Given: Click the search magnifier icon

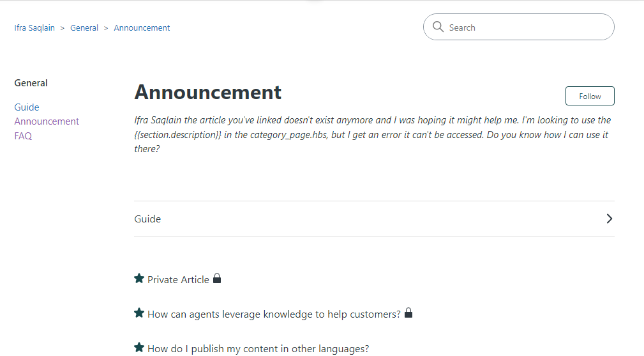Looking at the screenshot, I should tap(438, 27).
